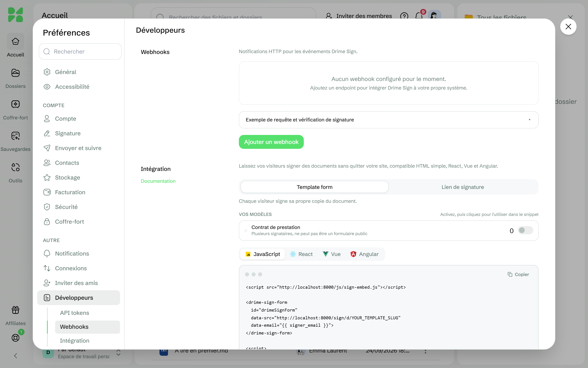This screenshot has height=368, width=588.
Task: Open Notifications preferences
Action: [78, 254]
